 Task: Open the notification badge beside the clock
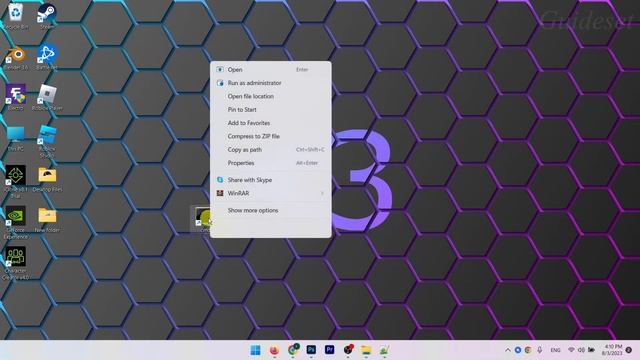click(629, 350)
